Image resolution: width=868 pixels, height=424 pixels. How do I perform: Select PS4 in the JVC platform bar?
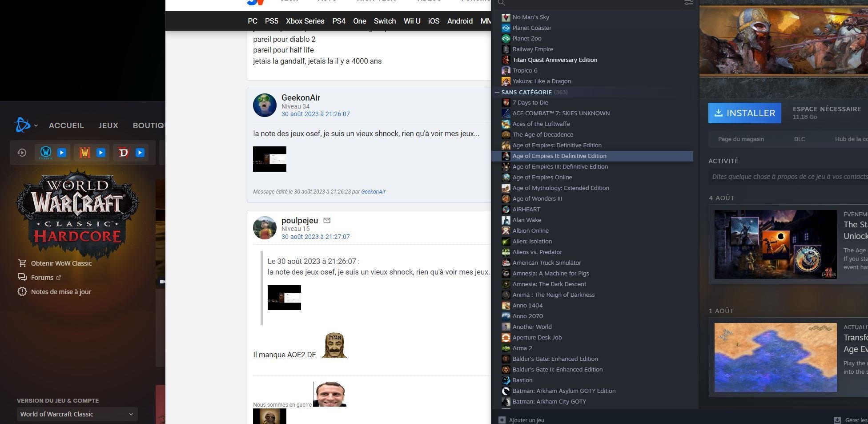click(339, 21)
